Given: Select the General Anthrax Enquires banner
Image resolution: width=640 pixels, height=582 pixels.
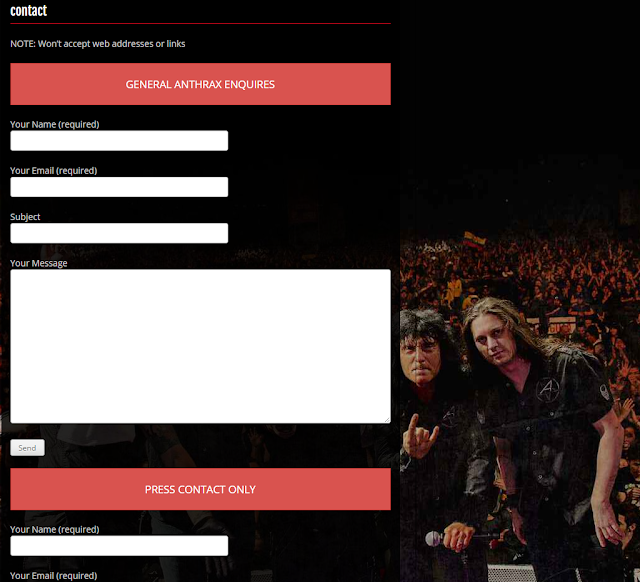Looking at the screenshot, I should [x=200, y=84].
